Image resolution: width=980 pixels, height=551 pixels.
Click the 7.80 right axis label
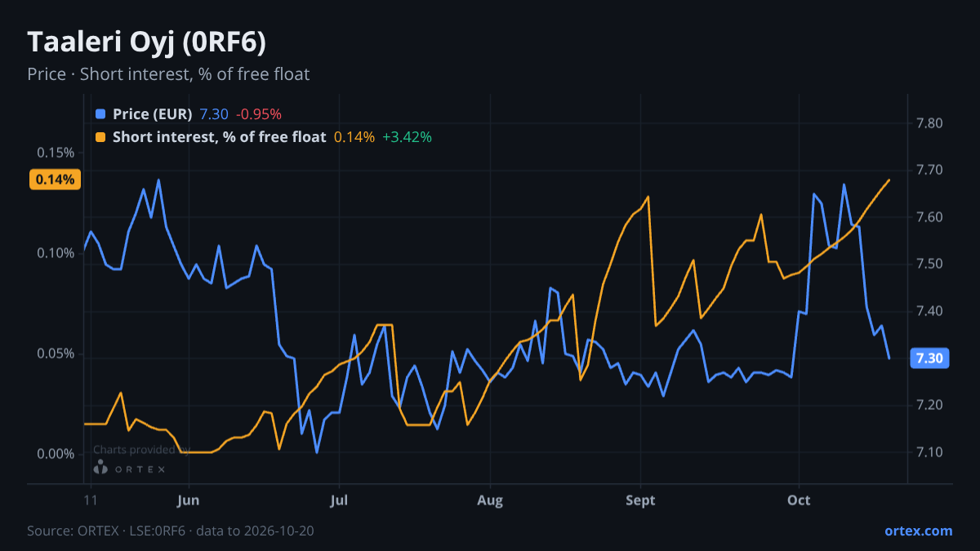(929, 123)
